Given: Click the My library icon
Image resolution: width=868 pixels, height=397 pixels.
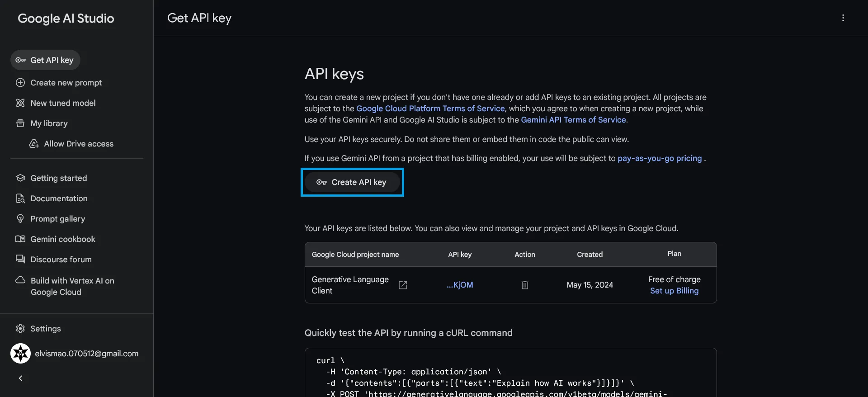Looking at the screenshot, I should tap(20, 123).
